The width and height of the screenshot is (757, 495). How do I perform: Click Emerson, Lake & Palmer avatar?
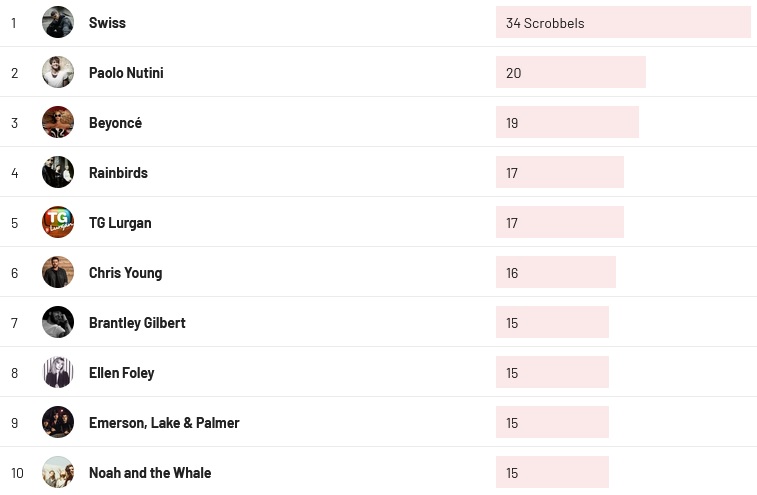coord(58,422)
